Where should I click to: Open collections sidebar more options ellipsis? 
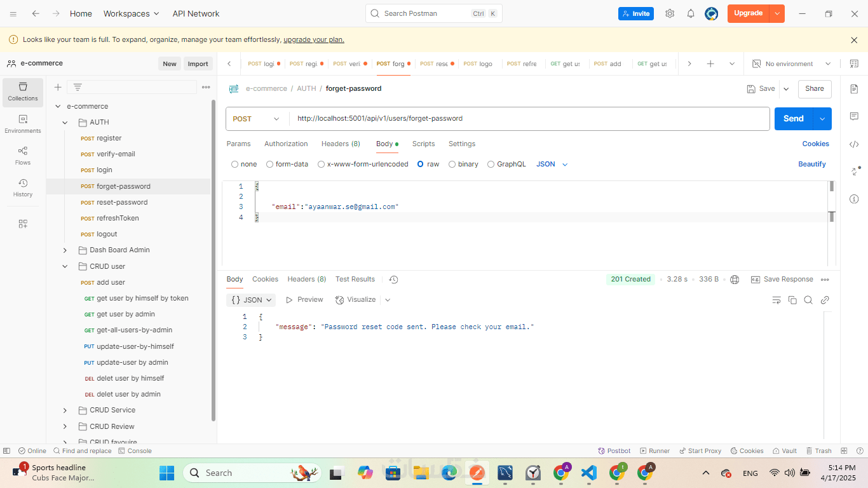click(x=206, y=87)
